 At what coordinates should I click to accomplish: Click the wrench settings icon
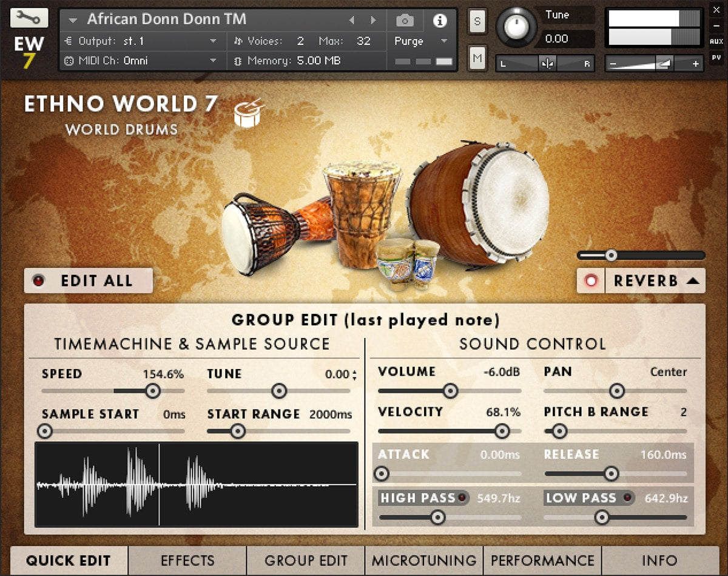(28, 18)
